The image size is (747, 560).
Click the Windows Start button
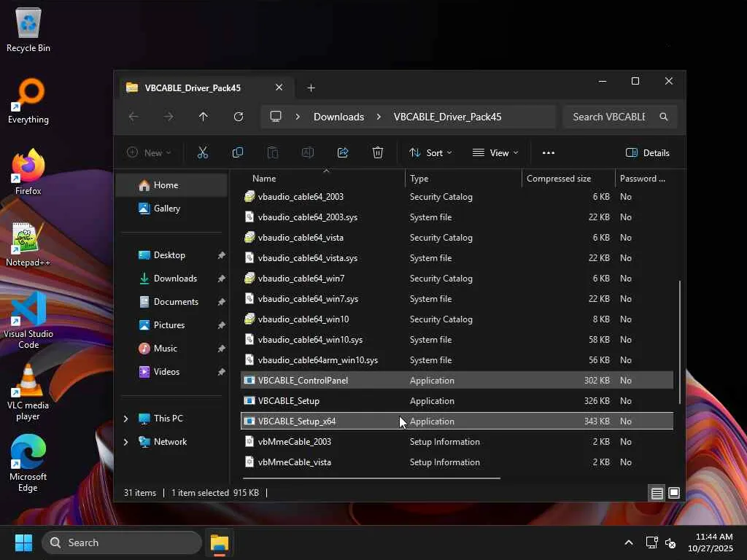point(23,542)
